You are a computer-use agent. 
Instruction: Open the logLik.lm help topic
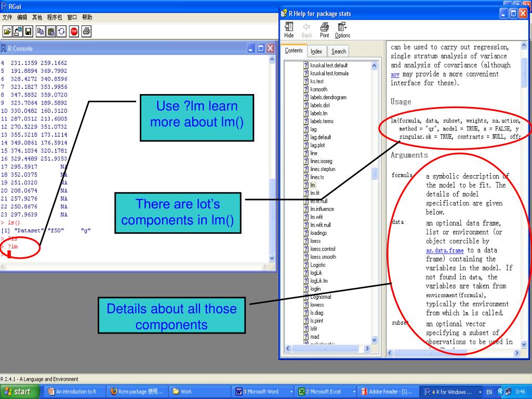pyautogui.click(x=319, y=281)
